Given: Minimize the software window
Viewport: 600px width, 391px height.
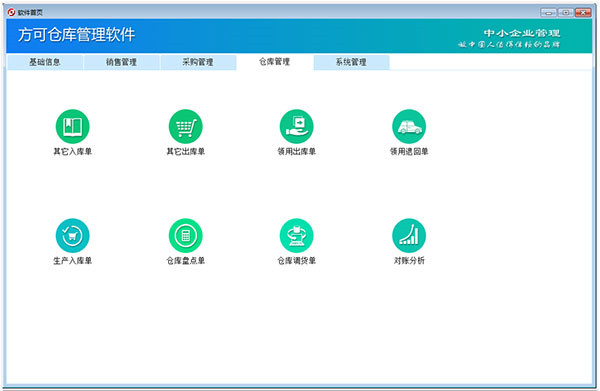Looking at the screenshot, I should [x=548, y=13].
